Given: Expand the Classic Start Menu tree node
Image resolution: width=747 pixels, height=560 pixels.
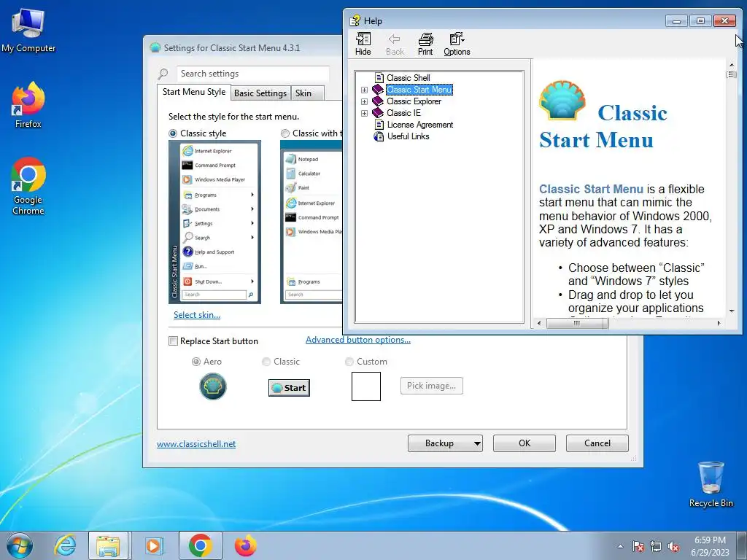Looking at the screenshot, I should click(x=365, y=90).
